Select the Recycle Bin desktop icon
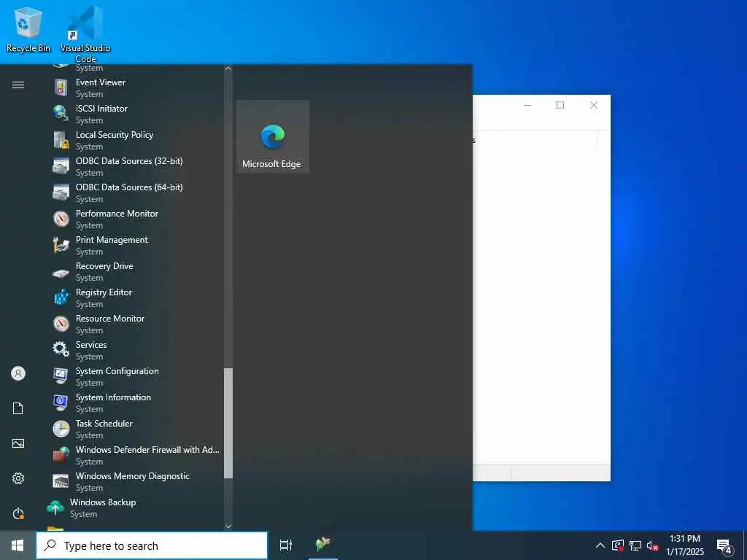 coord(28,29)
